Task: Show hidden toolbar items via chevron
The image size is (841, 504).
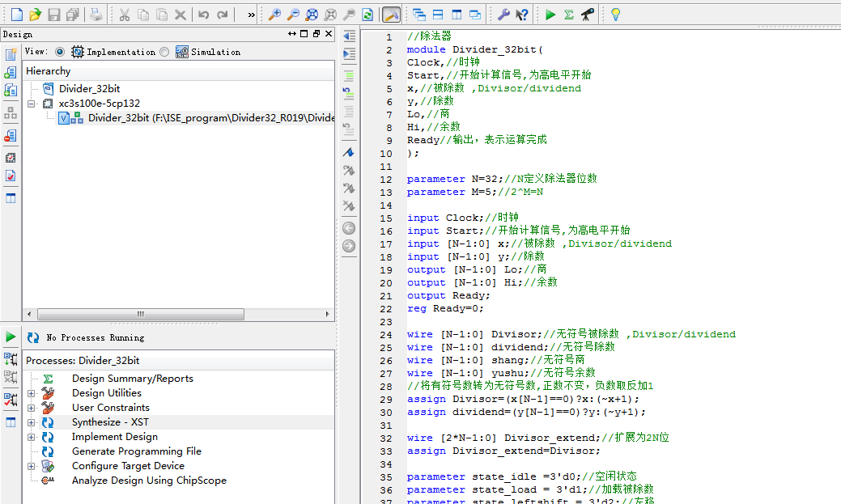Action: tap(251, 15)
